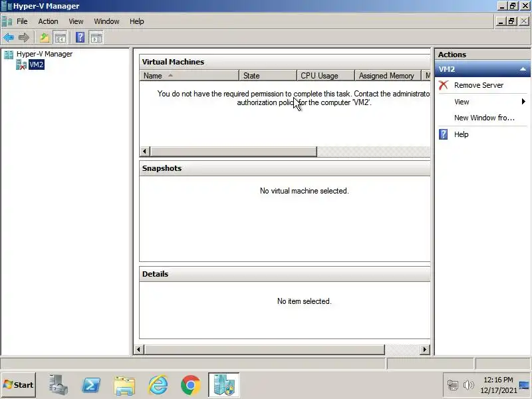This screenshot has width=532, height=399.
Task: Click the Show desktop tray icon
Action: [x=525, y=385]
